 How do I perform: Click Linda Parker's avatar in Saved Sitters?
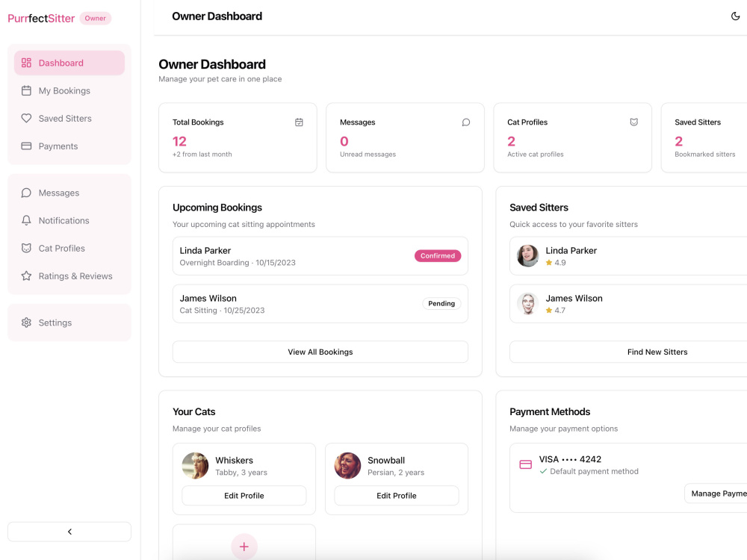pyautogui.click(x=528, y=255)
